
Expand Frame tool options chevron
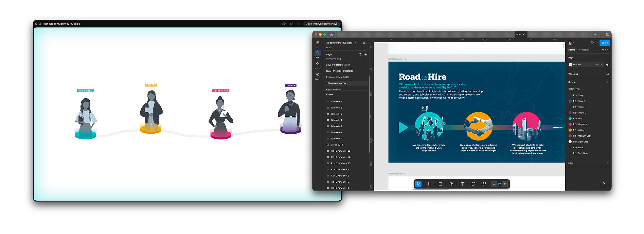coord(434,184)
